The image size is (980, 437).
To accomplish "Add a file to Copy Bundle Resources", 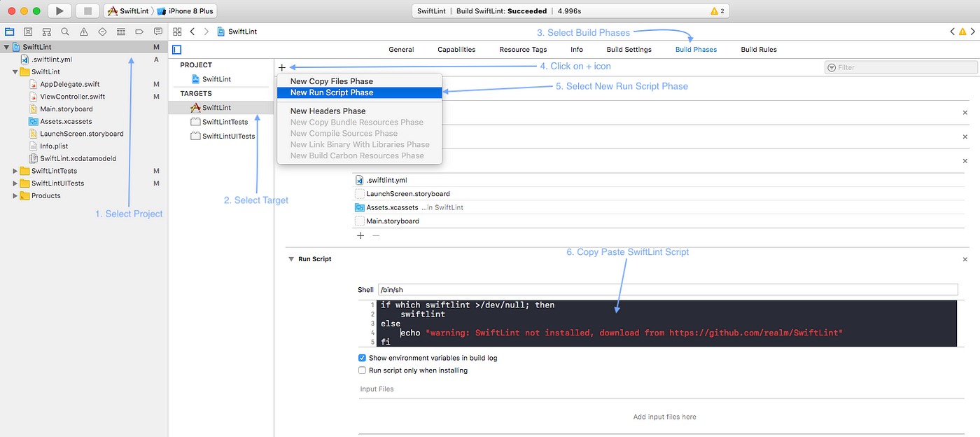I will click(x=361, y=236).
